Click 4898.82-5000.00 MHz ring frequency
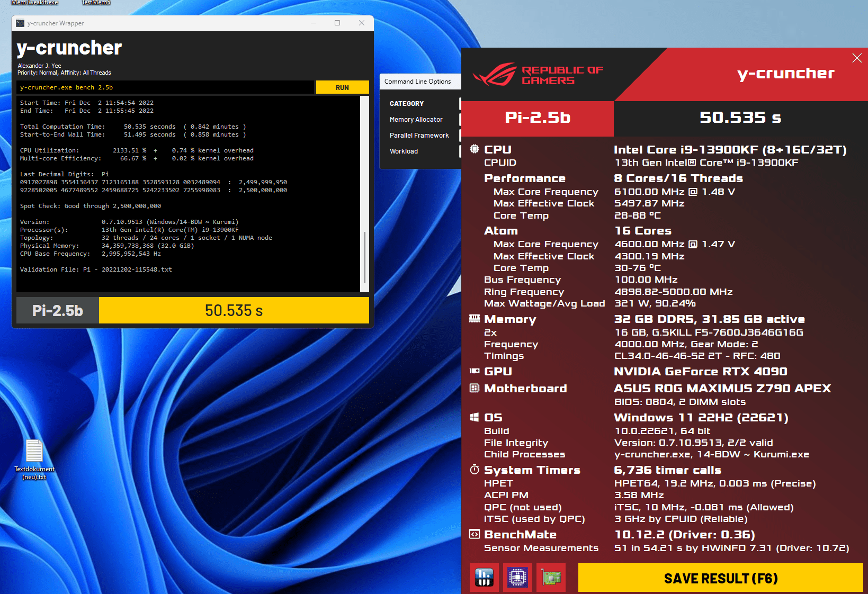Image resolution: width=868 pixels, height=594 pixels. pyautogui.click(x=674, y=292)
